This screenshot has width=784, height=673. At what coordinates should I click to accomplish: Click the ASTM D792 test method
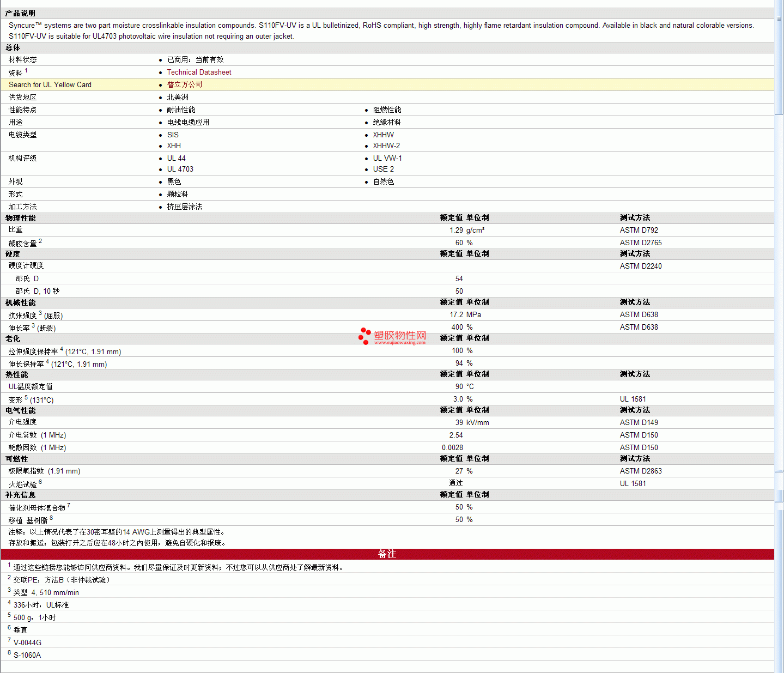tap(639, 230)
